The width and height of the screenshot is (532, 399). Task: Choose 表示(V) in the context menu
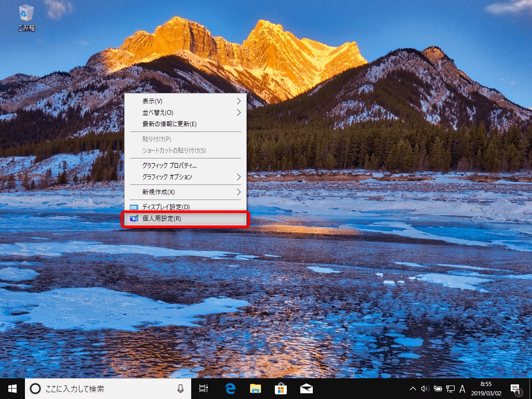[x=185, y=101]
